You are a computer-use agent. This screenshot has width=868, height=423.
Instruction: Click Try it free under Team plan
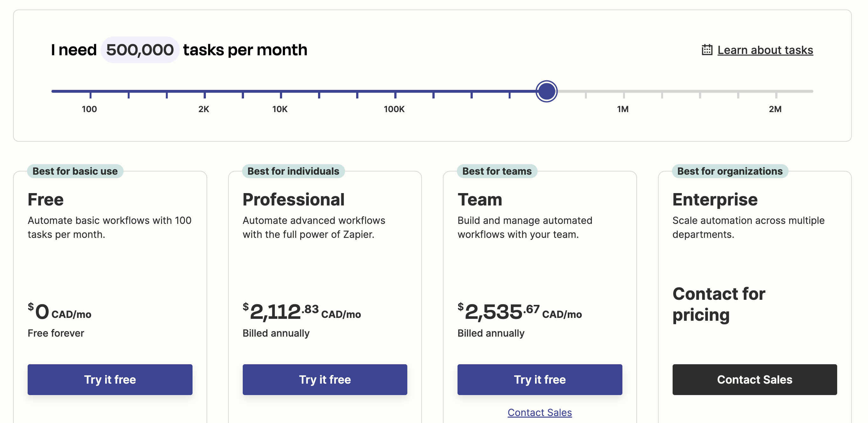click(539, 379)
